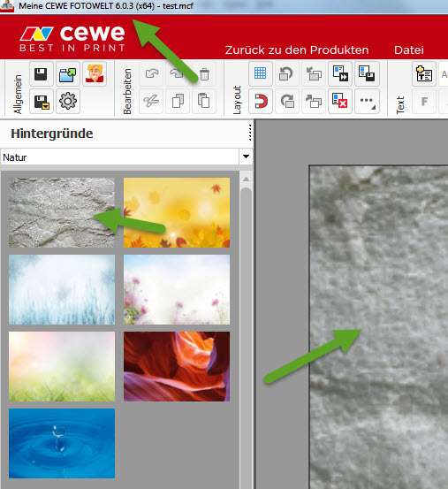Select the blue water drop background

(62, 443)
